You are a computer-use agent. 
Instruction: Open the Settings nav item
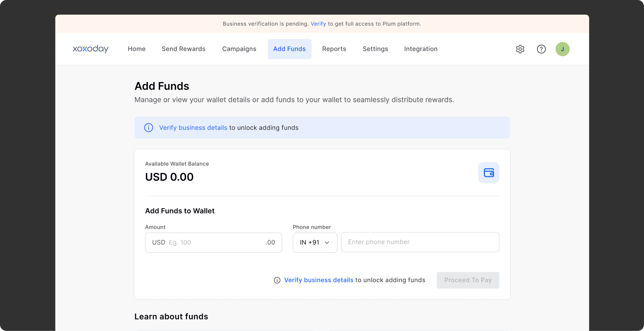tap(375, 49)
